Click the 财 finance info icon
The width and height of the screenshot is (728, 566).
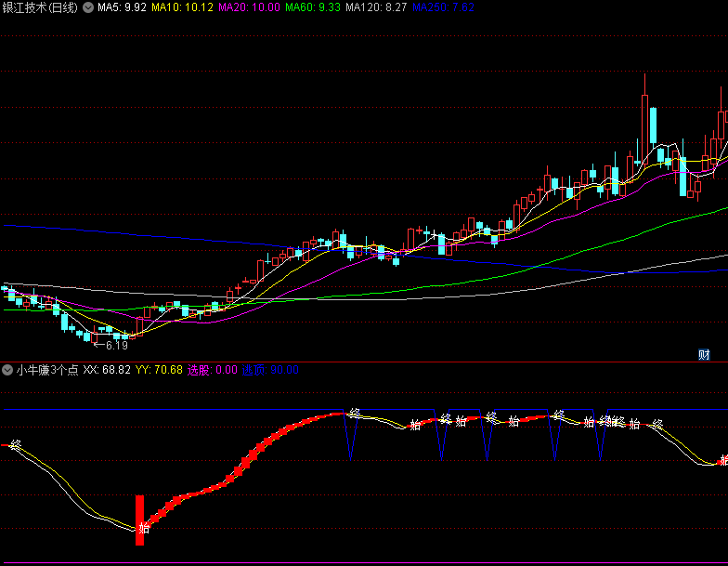coord(704,355)
